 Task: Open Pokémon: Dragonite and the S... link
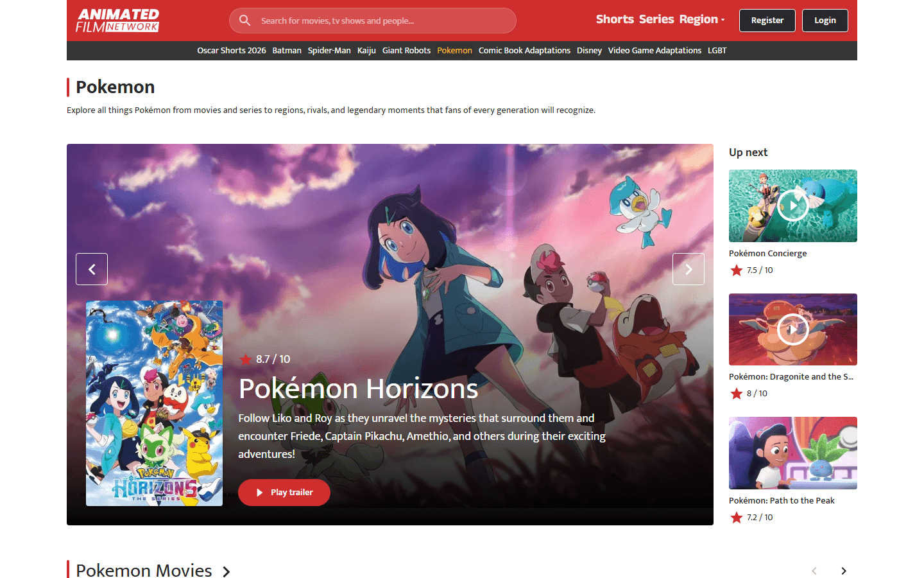791,377
